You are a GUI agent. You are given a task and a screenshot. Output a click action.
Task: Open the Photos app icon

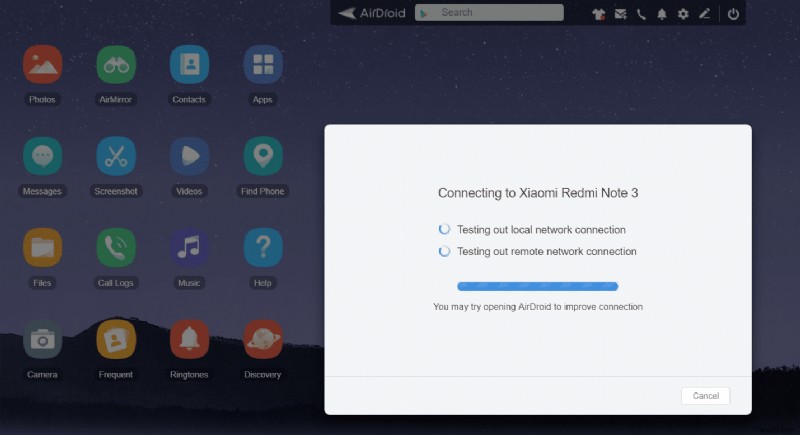pyautogui.click(x=42, y=64)
